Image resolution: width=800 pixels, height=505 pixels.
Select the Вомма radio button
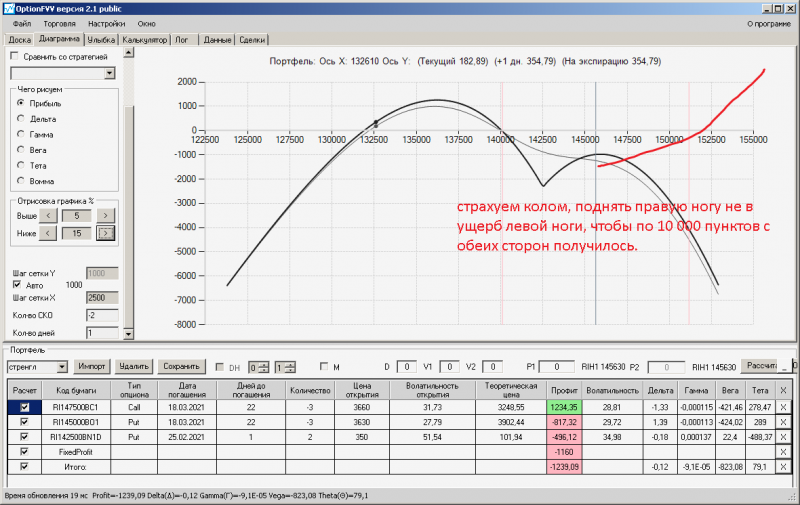click(x=20, y=181)
